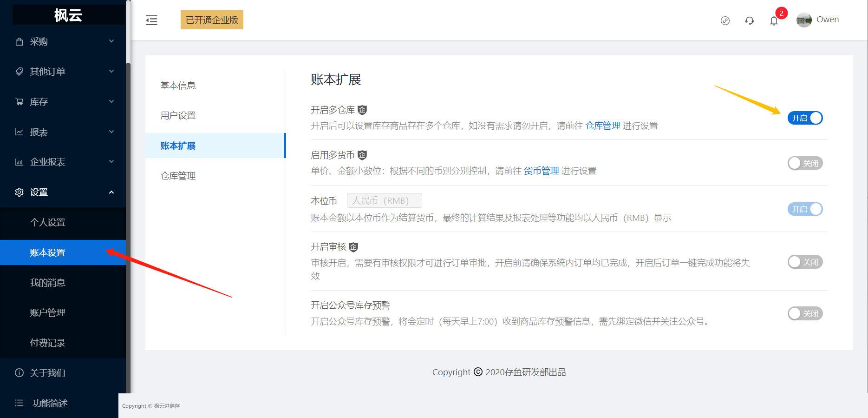868x418 pixels.
Task: Expand the 采购 sidebar menu
Action: click(63, 41)
